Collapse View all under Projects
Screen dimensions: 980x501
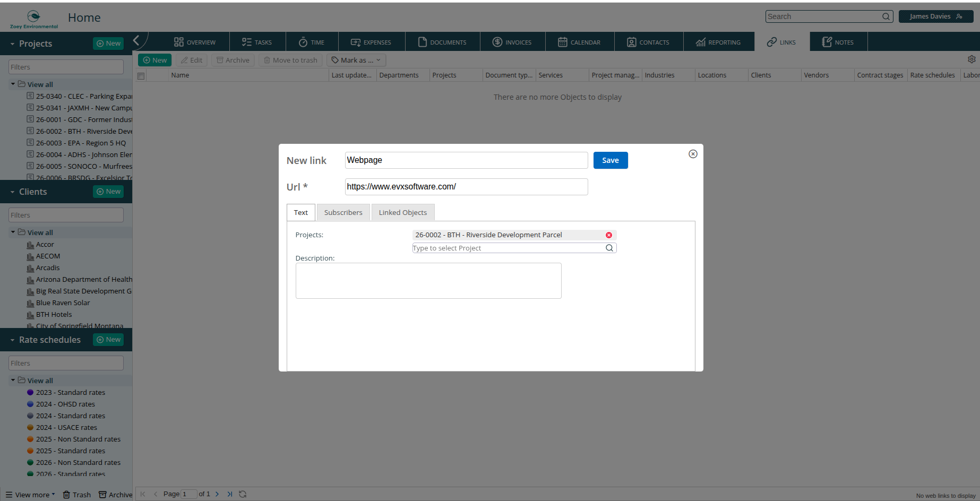coord(13,84)
